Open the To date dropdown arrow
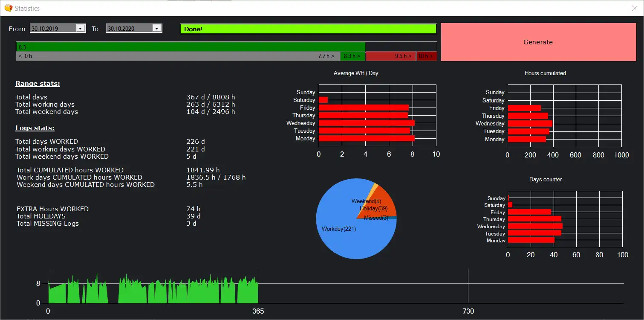This screenshot has height=320, width=644. click(156, 29)
